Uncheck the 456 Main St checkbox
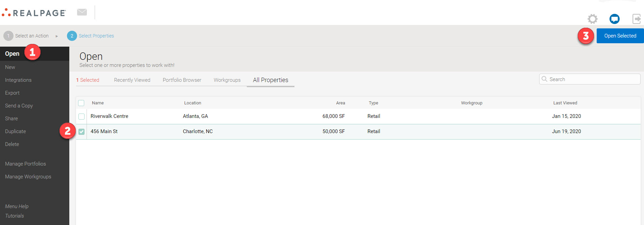The width and height of the screenshot is (644, 225). [x=81, y=132]
